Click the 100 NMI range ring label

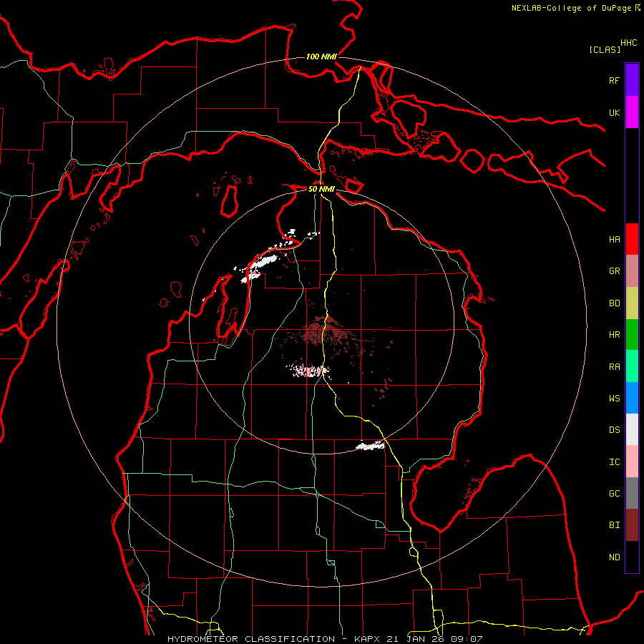pos(321,57)
